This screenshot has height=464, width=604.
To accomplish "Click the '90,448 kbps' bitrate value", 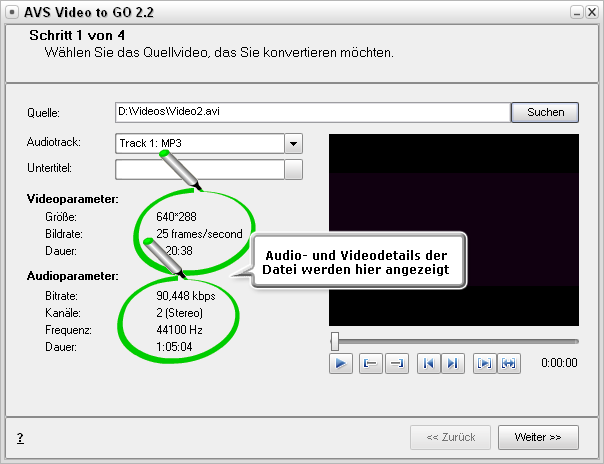I will click(186, 296).
